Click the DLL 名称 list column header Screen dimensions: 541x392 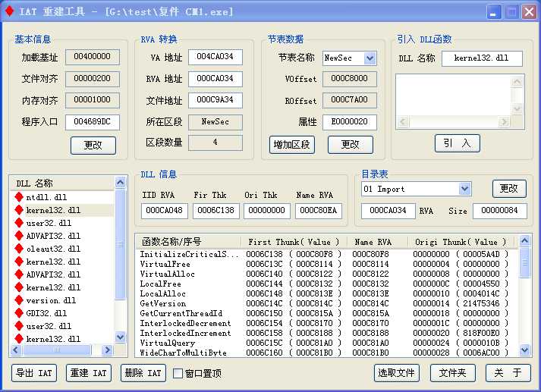[x=62, y=183]
